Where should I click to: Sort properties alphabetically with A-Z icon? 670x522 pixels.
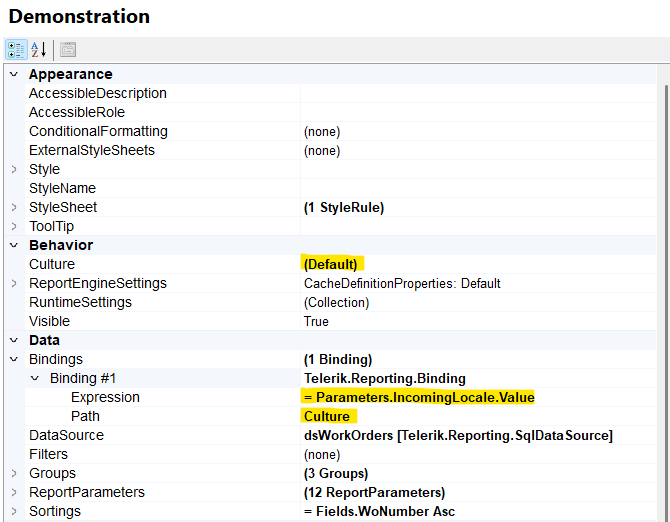point(39,50)
